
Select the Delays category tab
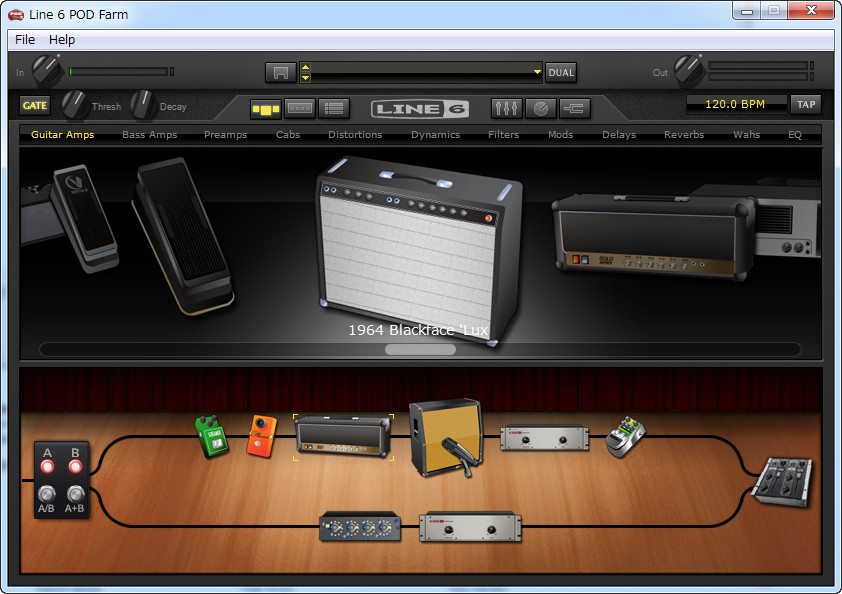point(619,134)
